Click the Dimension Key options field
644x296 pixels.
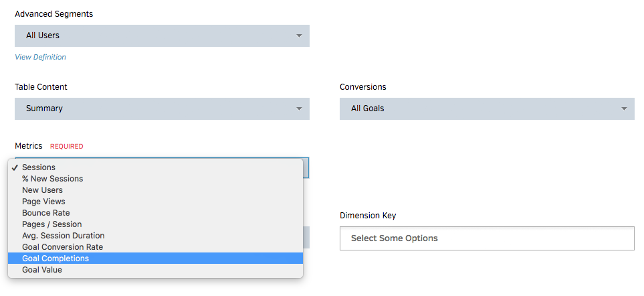coord(487,238)
